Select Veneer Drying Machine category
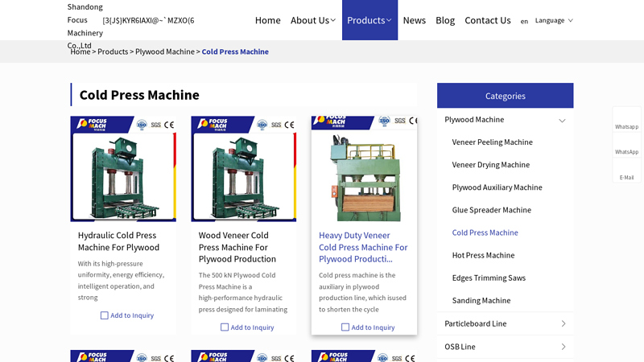The width and height of the screenshot is (644, 362). (x=490, y=165)
